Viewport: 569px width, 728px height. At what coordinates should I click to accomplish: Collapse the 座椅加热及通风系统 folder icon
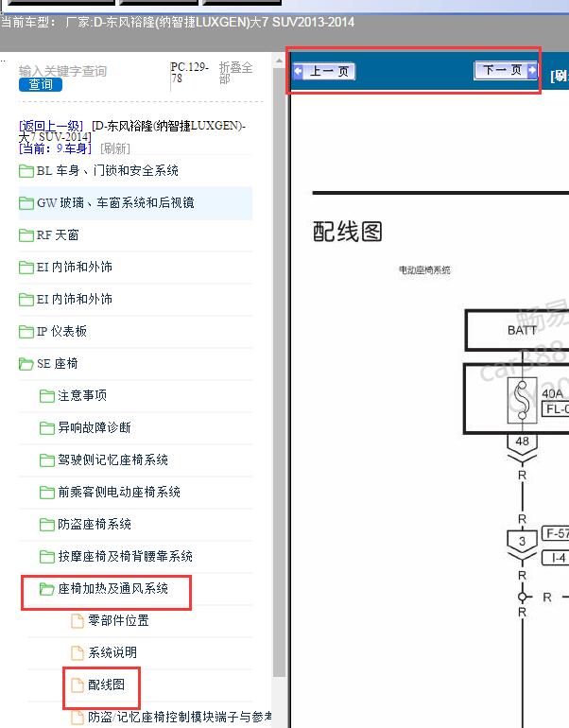[47, 589]
